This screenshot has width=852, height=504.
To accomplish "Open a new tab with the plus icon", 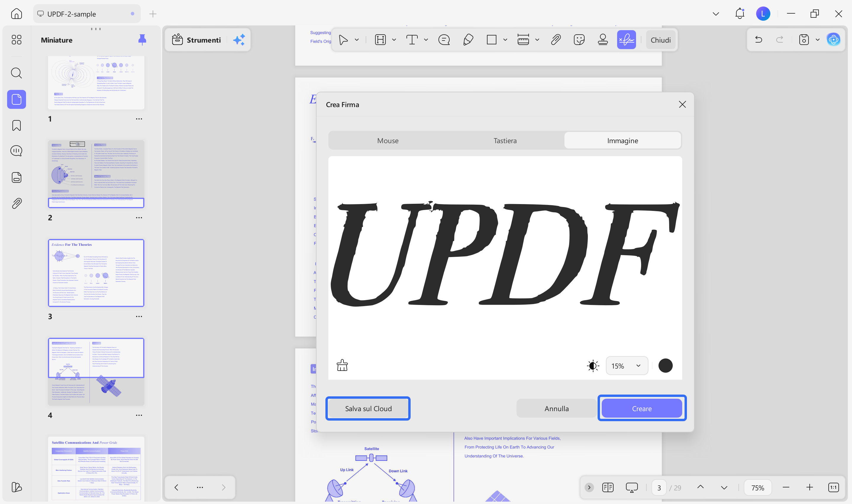I will pos(153,14).
